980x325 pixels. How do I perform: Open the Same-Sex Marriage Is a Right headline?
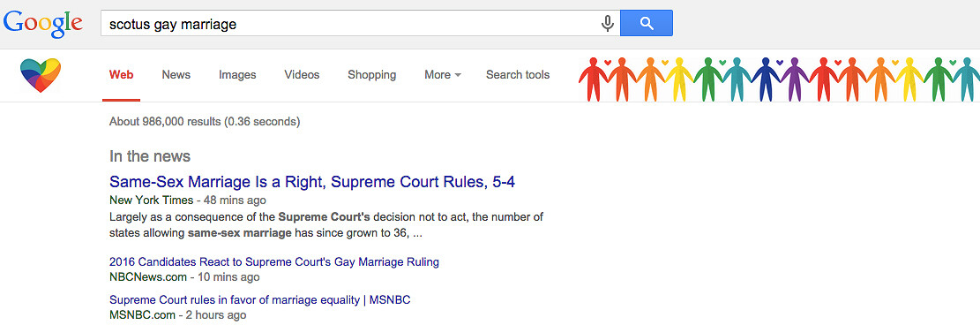[x=312, y=182]
